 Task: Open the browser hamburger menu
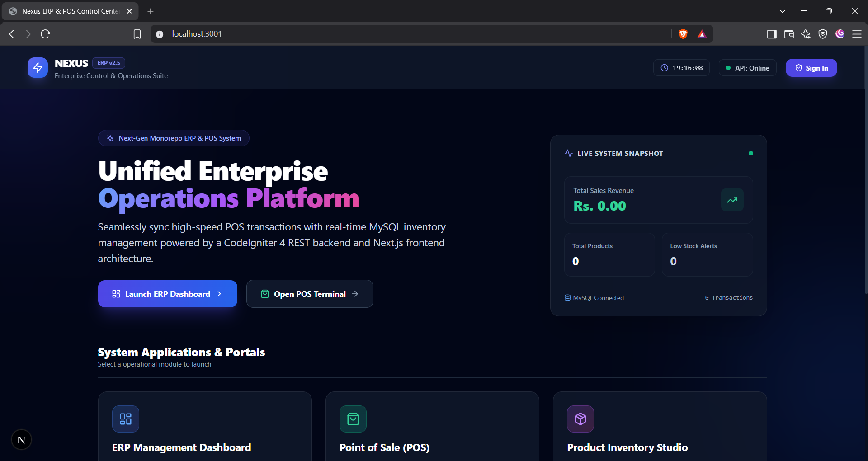[x=857, y=34]
